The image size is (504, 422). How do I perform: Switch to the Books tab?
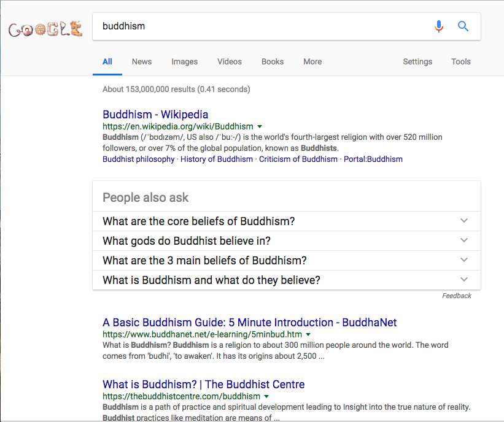coord(273,62)
